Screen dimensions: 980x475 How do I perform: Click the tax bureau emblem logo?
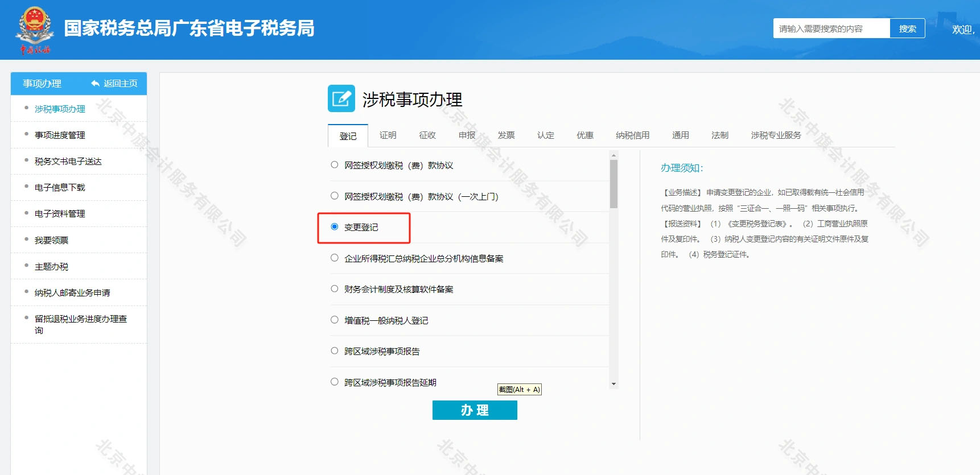[35, 30]
